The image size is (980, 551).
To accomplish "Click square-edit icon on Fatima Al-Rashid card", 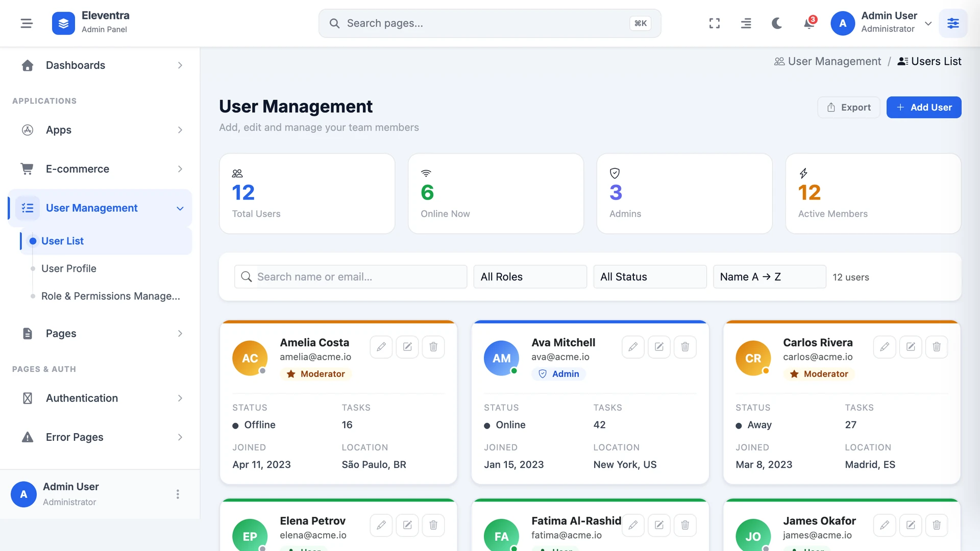I will [659, 525].
